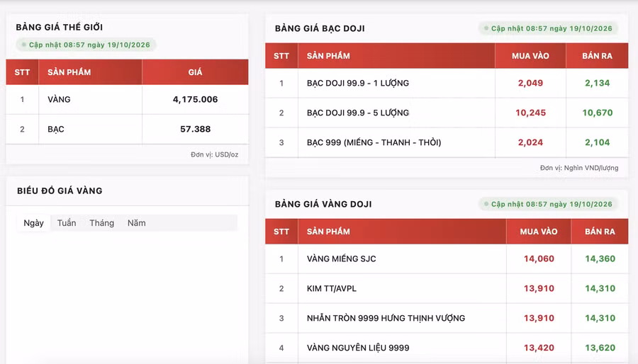This screenshot has width=638, height=364.
Task: Click silver buy price 2,049
Action: click(x=530, y=84)
